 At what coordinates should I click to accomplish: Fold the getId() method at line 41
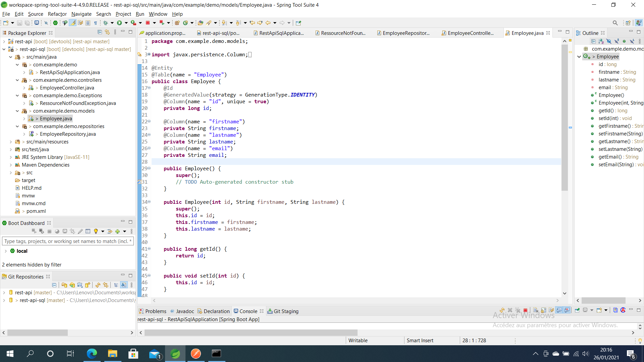tap(149, 249)
